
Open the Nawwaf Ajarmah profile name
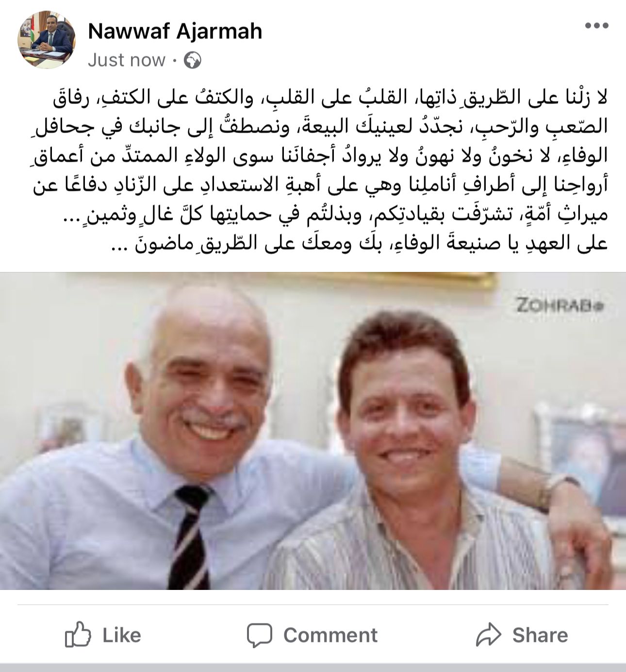[175, 32]
